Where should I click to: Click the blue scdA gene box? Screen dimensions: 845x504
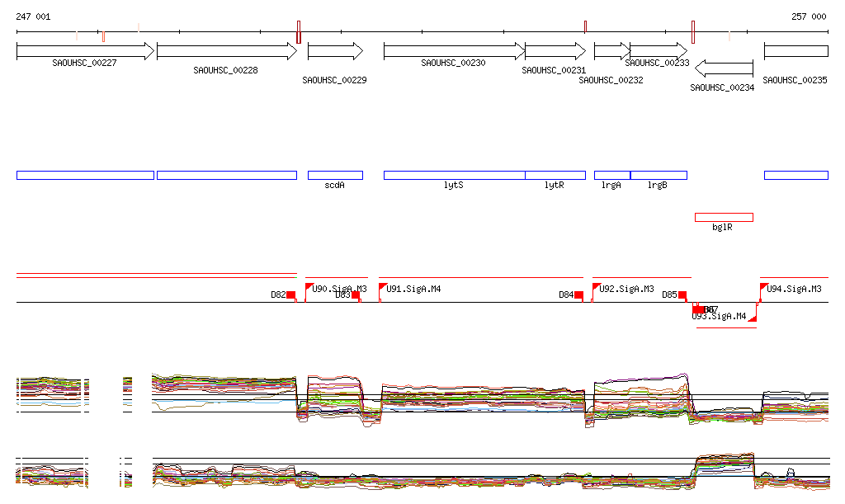tap(335, 175)
